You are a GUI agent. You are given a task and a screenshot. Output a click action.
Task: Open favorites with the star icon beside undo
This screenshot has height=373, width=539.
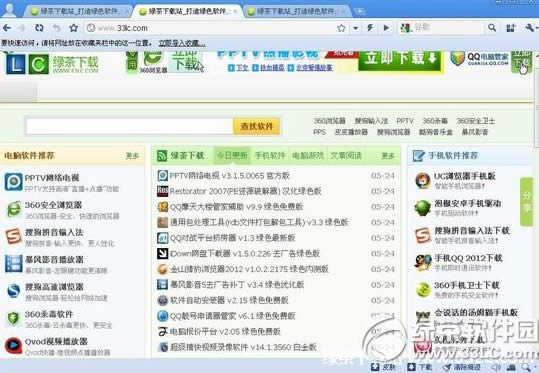click(x=74, y=28)
